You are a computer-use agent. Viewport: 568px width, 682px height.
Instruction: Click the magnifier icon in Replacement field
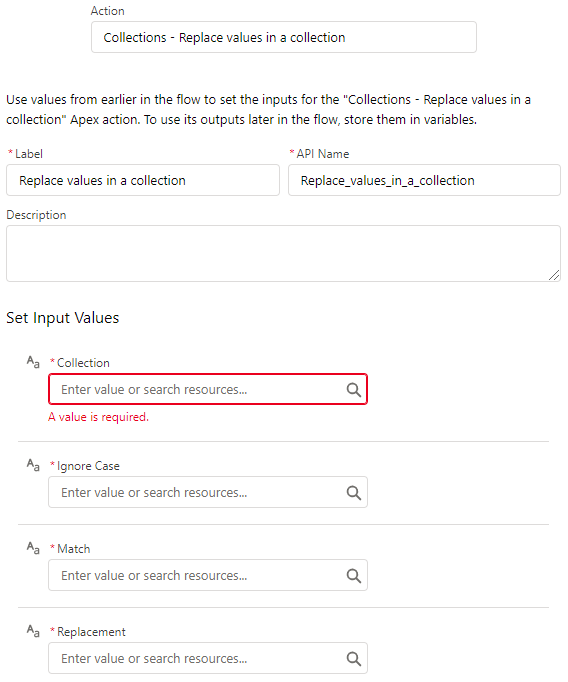pos(354,659)
